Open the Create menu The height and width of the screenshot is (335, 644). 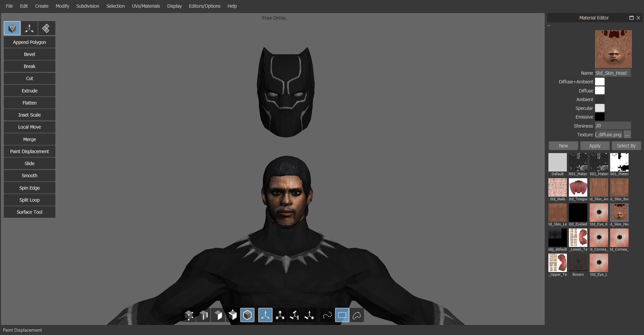[x=42, y=6]
